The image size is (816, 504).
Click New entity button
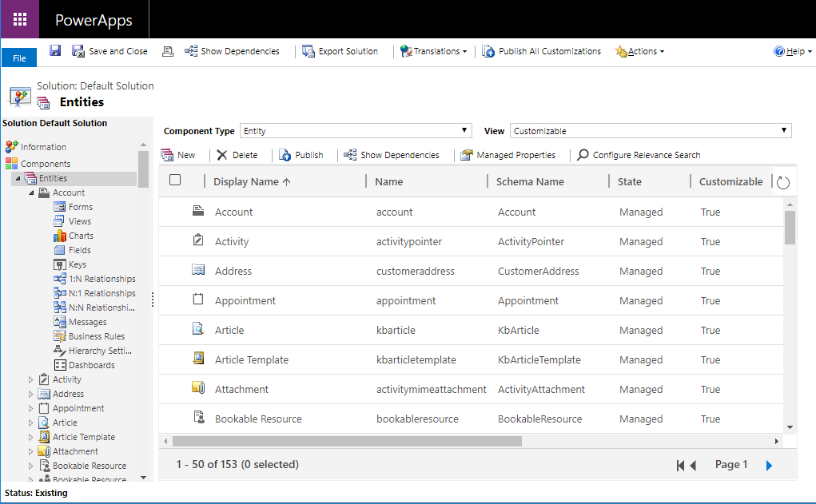tap(178, 155)
